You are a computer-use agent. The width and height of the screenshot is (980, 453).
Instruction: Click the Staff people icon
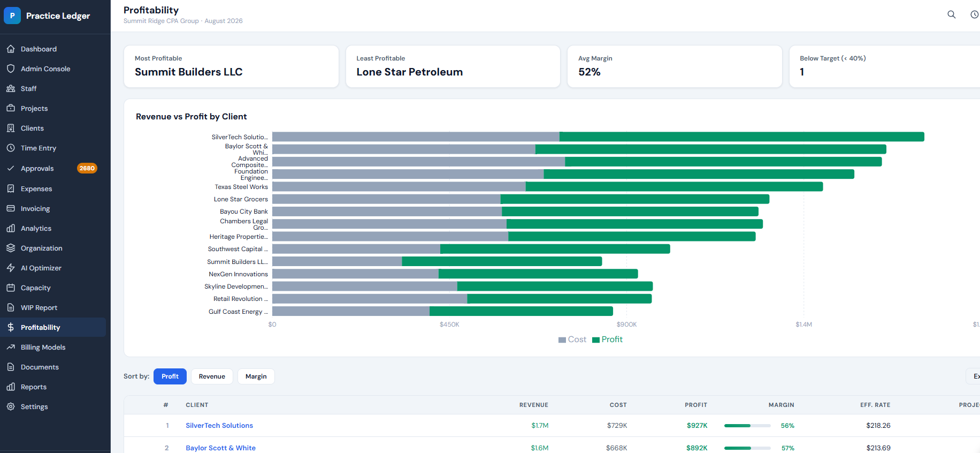click(x=11, y=88)
